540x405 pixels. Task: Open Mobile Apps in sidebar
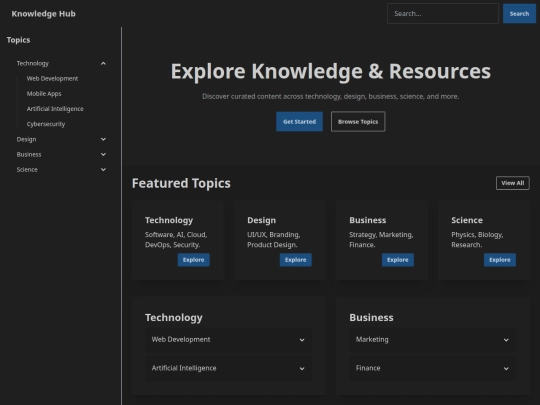click(44, 94)
